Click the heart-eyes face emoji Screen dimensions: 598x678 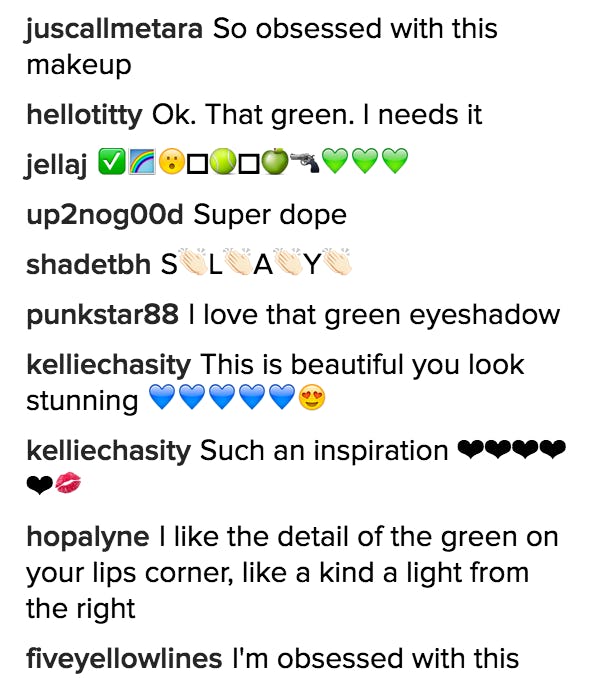point(312,397)
